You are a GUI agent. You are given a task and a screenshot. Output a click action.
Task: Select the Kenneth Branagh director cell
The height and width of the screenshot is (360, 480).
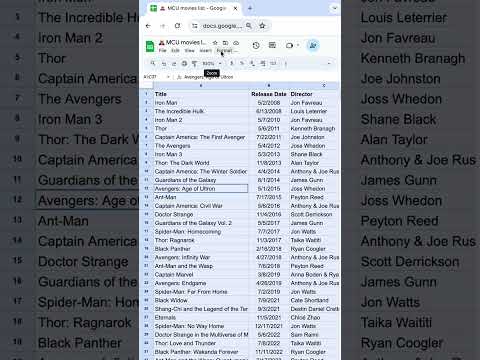pos(314,129)
